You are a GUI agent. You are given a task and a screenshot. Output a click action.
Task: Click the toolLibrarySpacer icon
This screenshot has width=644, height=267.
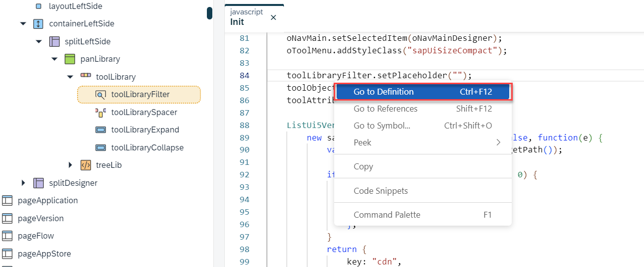100,112
